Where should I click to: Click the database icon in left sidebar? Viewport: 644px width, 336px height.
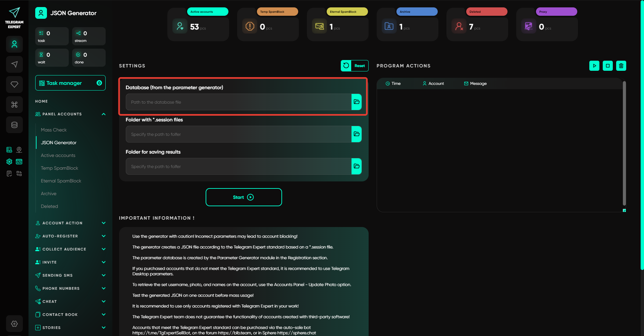point(14,125)
